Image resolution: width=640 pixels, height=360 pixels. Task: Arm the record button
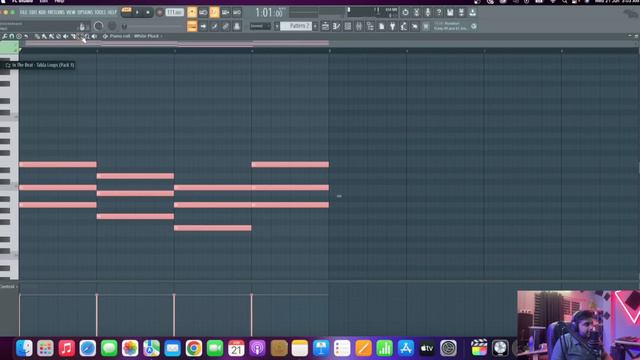159,12
